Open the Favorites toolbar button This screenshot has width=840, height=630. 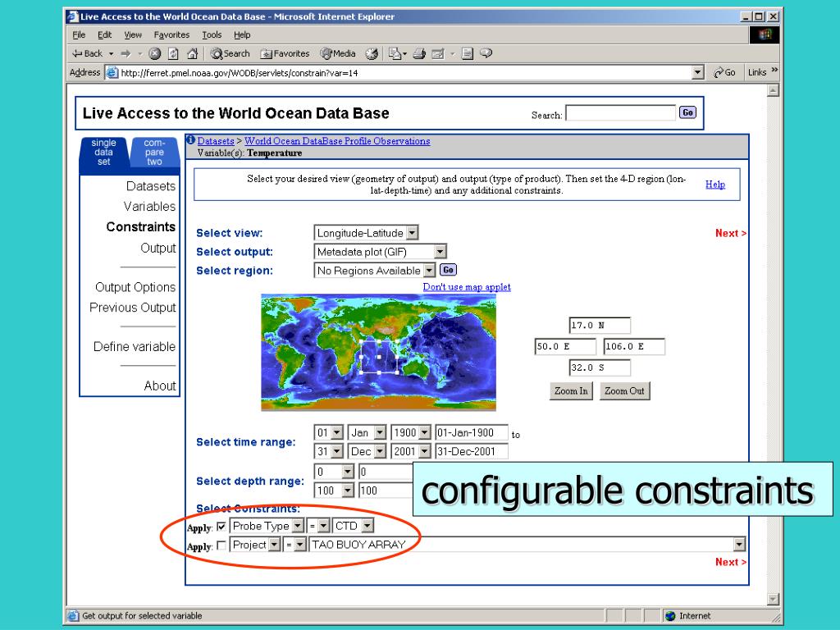(285, 53)
